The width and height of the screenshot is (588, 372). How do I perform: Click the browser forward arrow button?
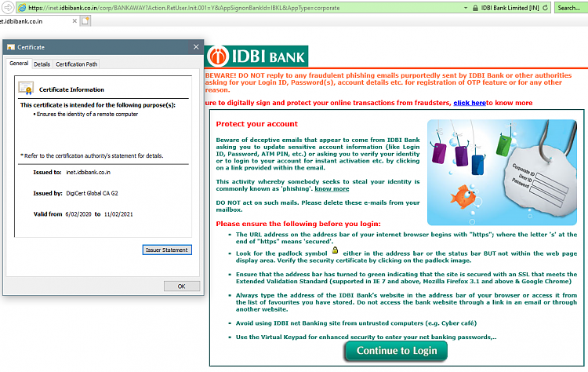click(8, 8)
